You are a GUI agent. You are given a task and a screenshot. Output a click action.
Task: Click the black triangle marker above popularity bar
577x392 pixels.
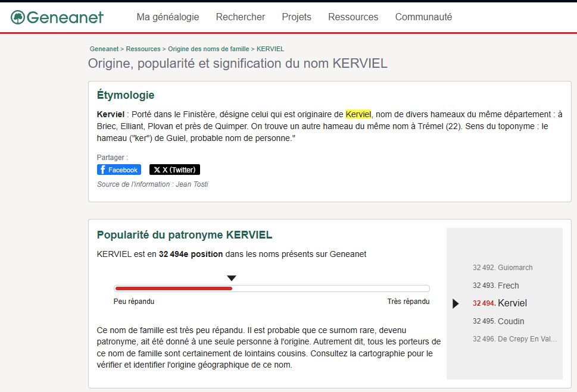232,278
